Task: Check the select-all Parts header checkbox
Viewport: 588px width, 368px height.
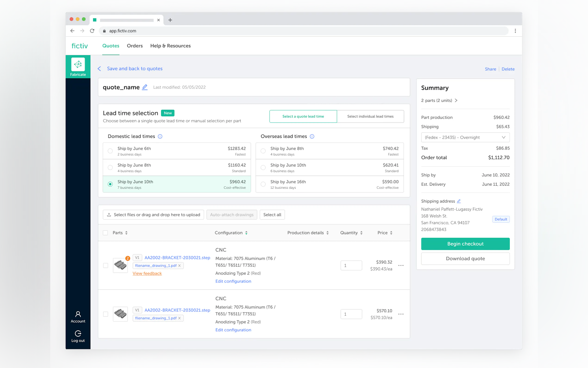Action: (x=105, y=233)
